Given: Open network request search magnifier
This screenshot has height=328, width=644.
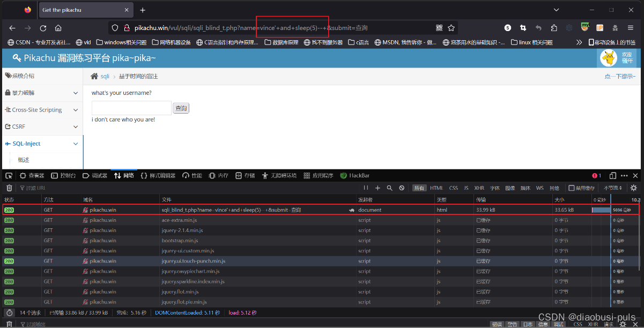Looking at the screenshot, I should click(390, 188).
